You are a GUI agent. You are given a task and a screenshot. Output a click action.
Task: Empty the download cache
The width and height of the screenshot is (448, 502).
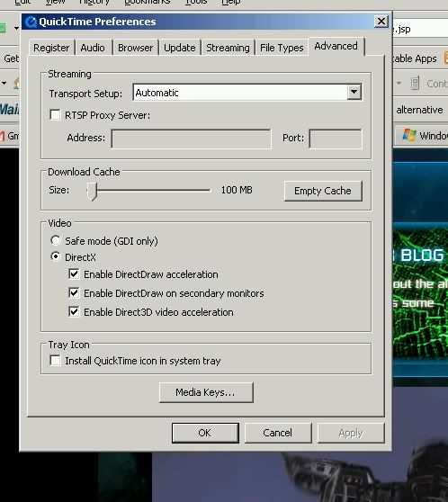[x=323, y=191]
